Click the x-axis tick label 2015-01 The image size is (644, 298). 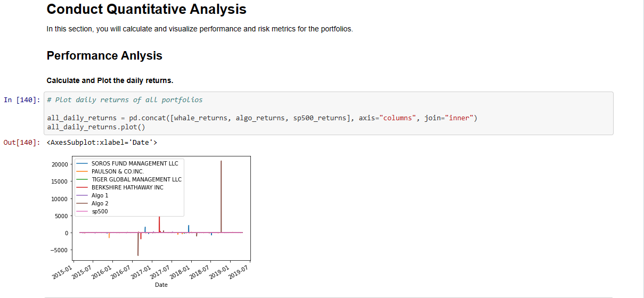63,271
